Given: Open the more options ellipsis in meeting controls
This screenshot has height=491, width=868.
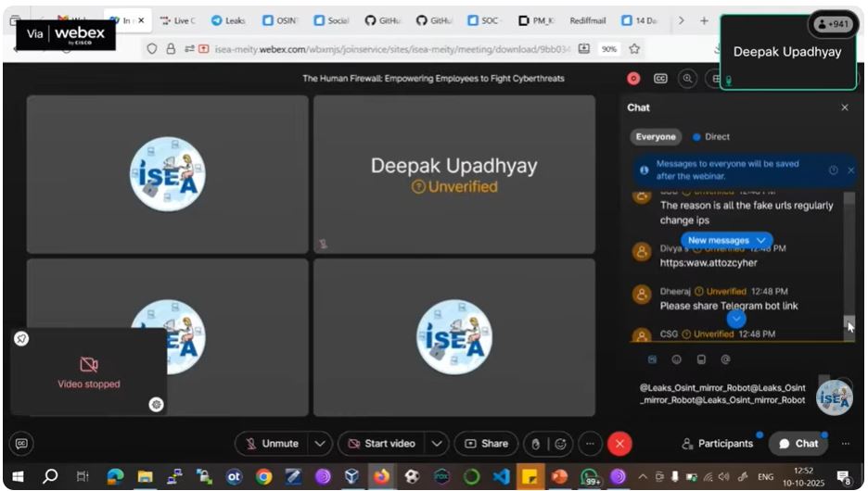Looking at the screenshot, I should point(590,444).
